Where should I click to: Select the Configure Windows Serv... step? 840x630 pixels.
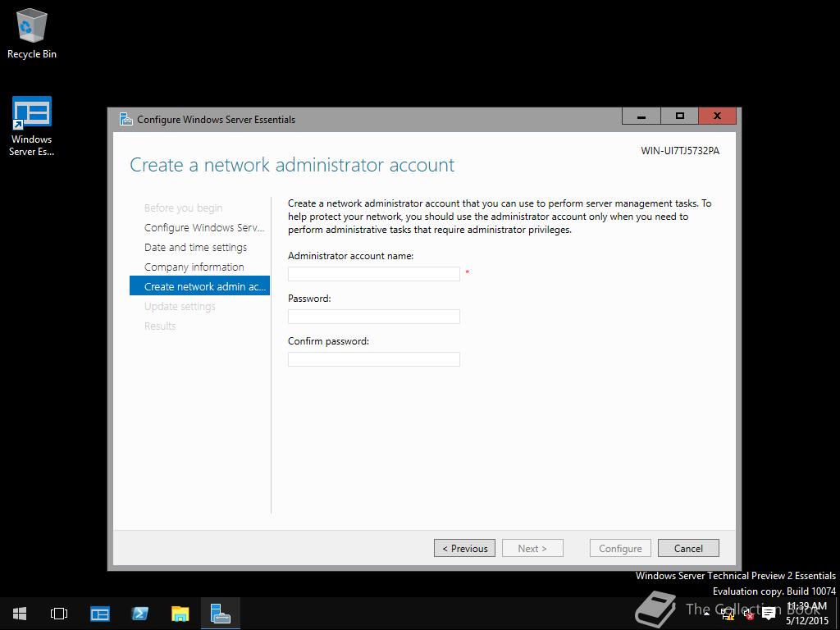pos(204,228)
